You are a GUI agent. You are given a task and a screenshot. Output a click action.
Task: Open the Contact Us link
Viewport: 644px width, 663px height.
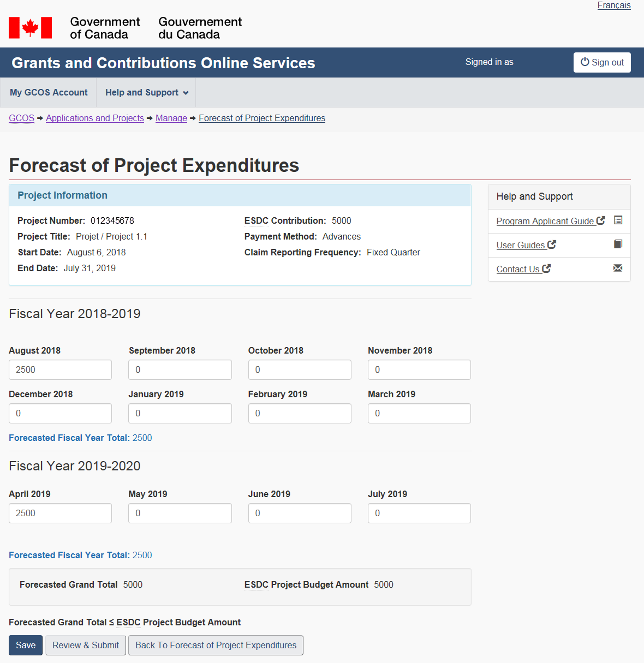point(518,269)
